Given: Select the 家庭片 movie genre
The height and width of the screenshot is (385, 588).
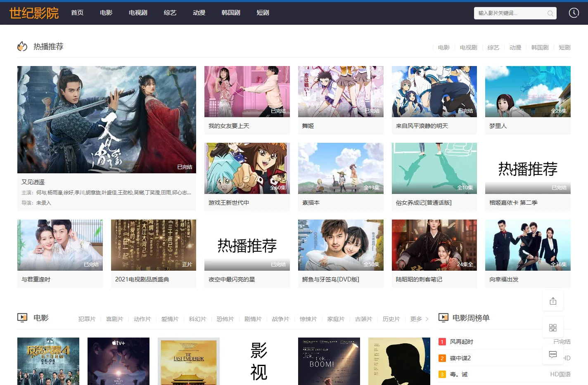Looking at the screenshot, I should (x=336, y=319).
